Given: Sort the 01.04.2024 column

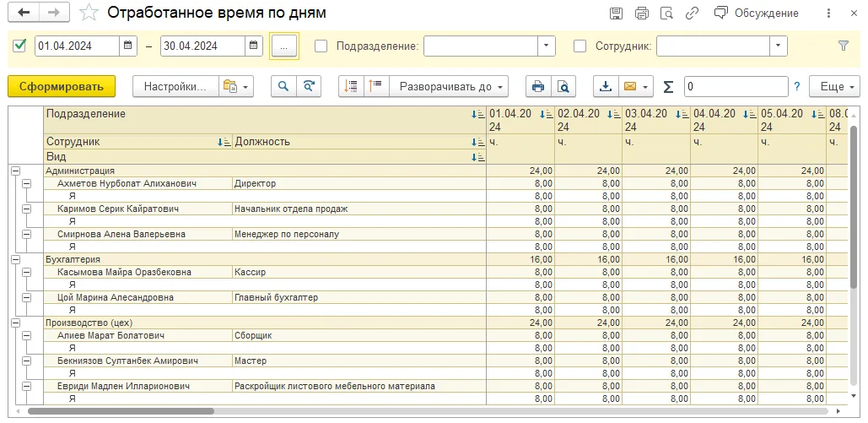Looking at the screenshot, I should [546, 114].
